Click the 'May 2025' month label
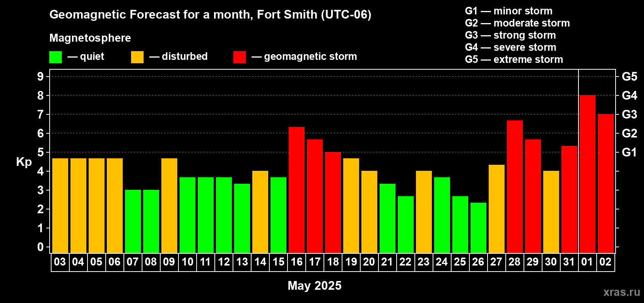 point(314,286)
